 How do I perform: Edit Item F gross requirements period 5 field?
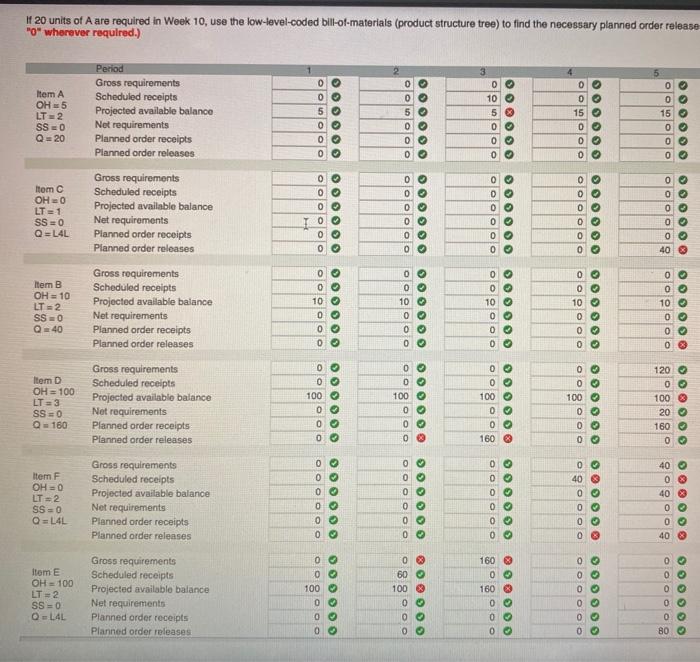coord(645,466)
